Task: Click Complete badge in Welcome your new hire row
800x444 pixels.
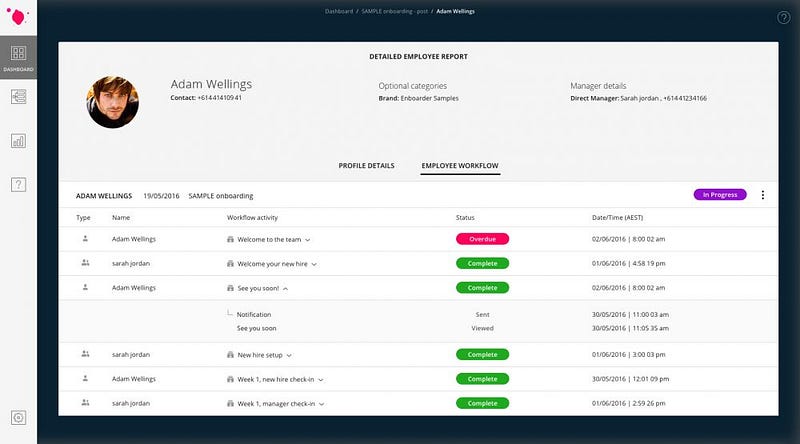Action: tap(482, 263)
